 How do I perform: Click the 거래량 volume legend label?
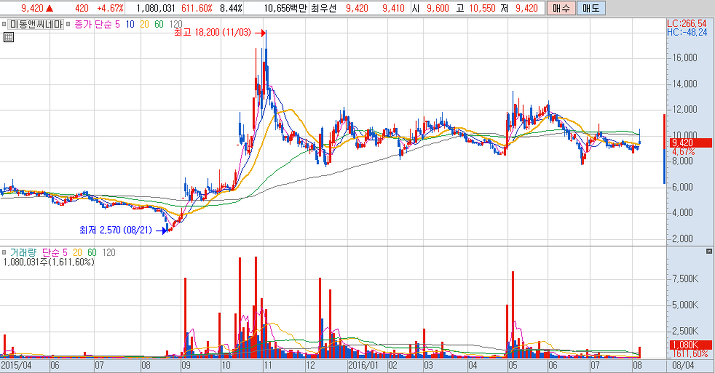point(23,252)
